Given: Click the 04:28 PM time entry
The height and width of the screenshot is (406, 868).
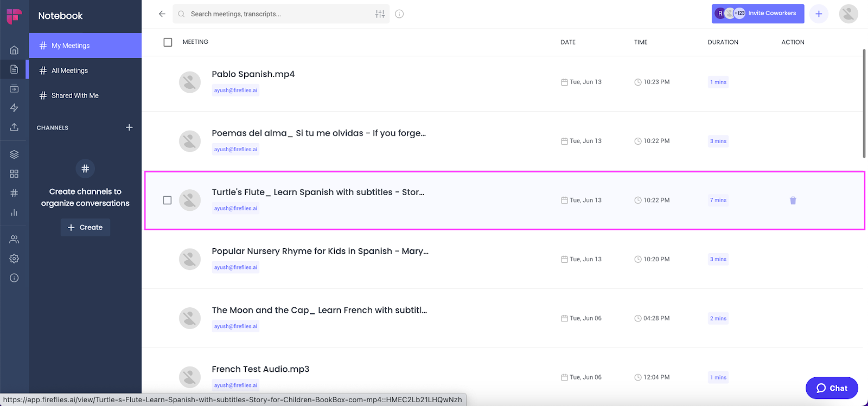Looking at the screenshot, I should click(652, 319).
